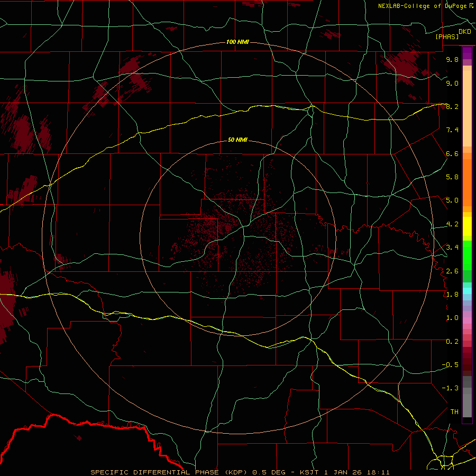
Task: Click the 5.8 value on the color scale
Action: tap(452, 177)
